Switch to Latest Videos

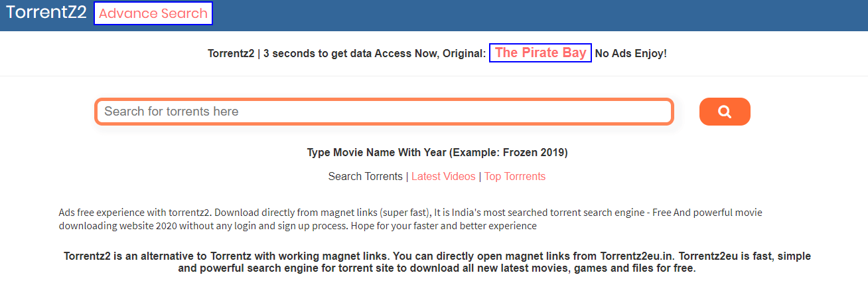[443, 177]
